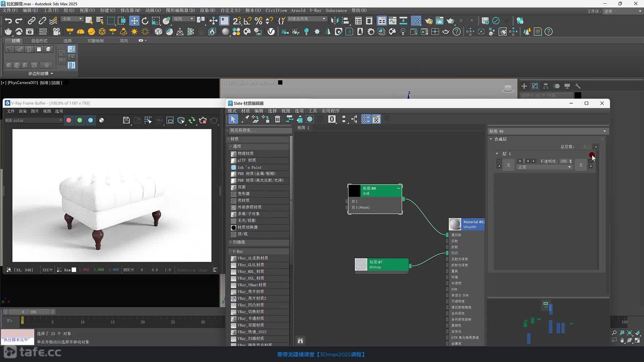Collapse the 合成层 rollout
The width and height of the screenshot is (644, 362).
coord(491,139)
